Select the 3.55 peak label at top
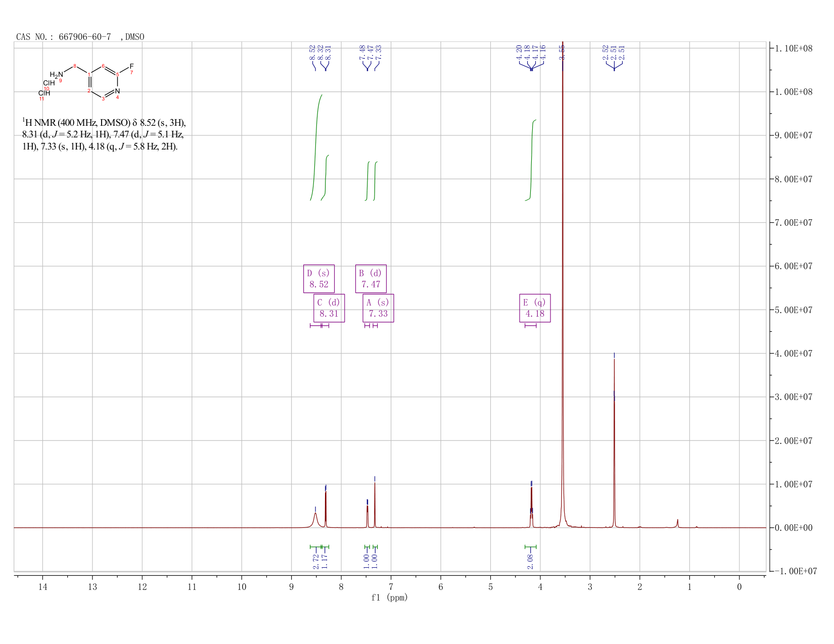Screen dimensions: 834x644 point(562,52)
